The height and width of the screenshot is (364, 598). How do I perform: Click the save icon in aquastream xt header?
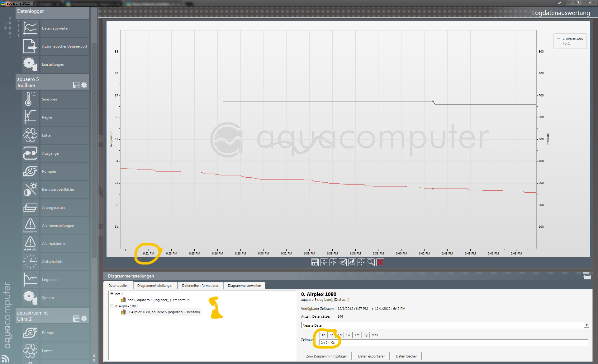[76, 319]
